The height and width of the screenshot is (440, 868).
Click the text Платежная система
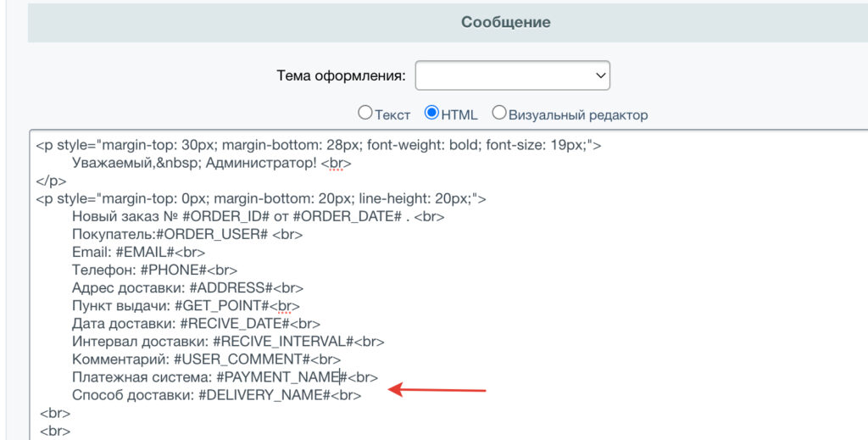[x=142, y=377]
